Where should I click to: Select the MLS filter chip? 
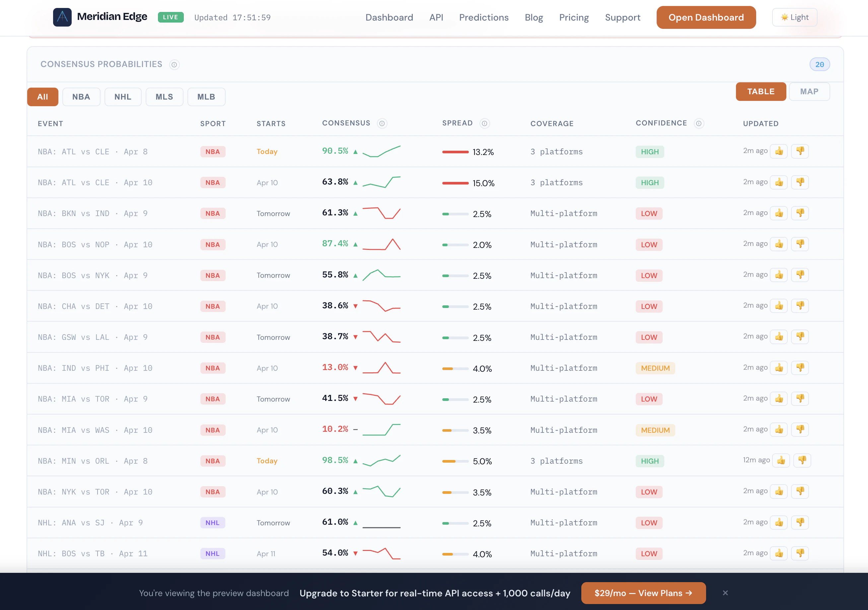164,97
